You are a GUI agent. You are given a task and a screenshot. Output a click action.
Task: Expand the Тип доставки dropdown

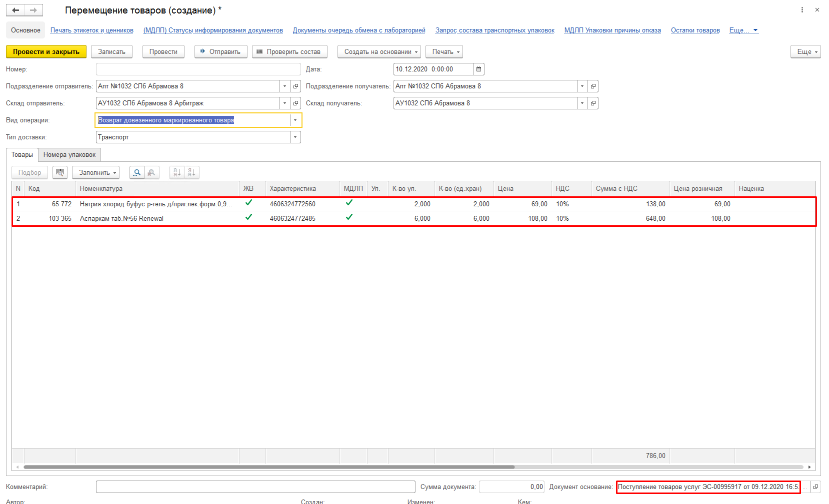[295, 137]
